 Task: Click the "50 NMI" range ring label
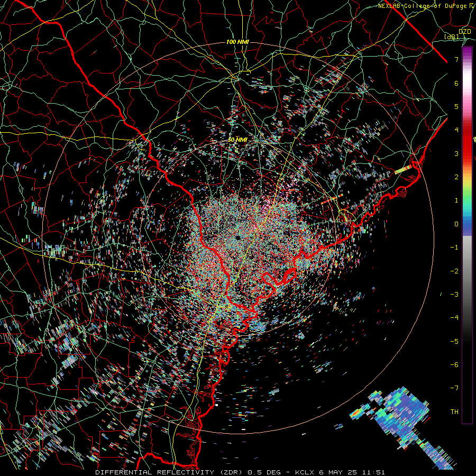pyautogui.click(x=237, y=140)
